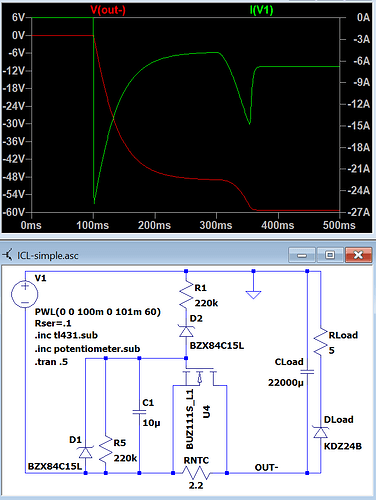This screenshot has width=376, height=500.
Task: Click the Rser=.1 parameter text
Action: (x=53, y=323)
